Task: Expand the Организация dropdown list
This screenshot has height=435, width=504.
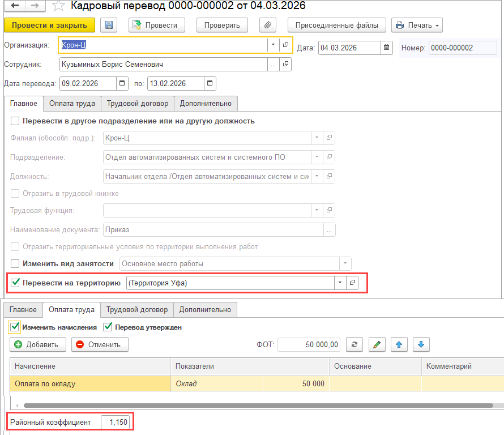Action: [x=273, y=45]
